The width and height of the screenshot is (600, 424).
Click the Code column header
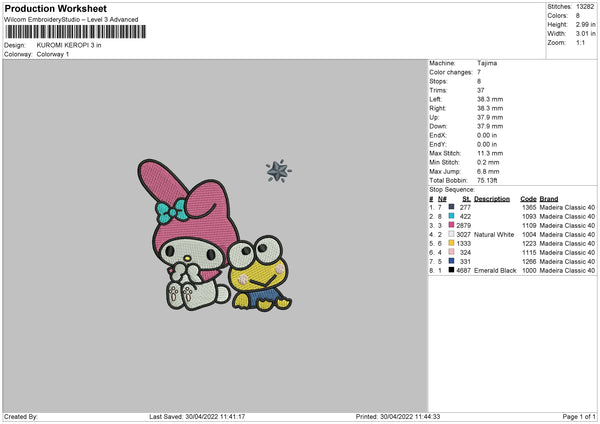tap(528, 199)
